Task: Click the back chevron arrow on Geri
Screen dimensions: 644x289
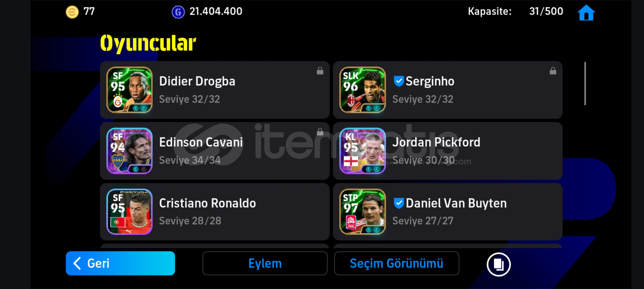Action: click(77, 263)
